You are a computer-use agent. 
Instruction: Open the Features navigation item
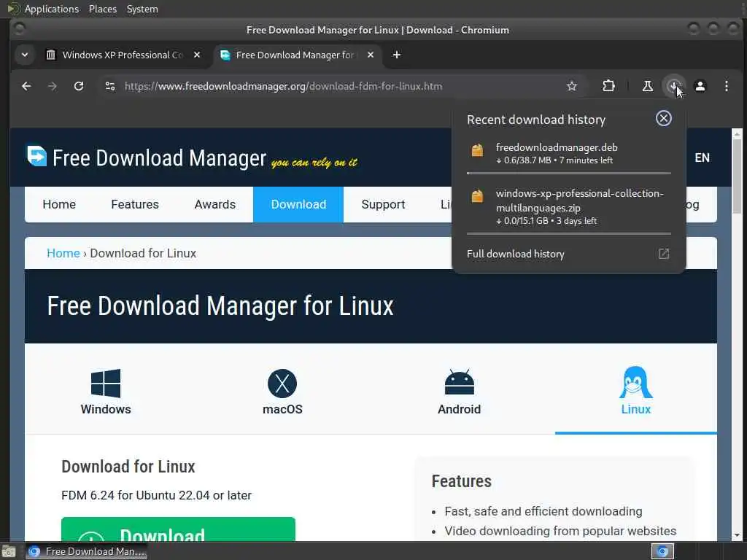(135, 204)
